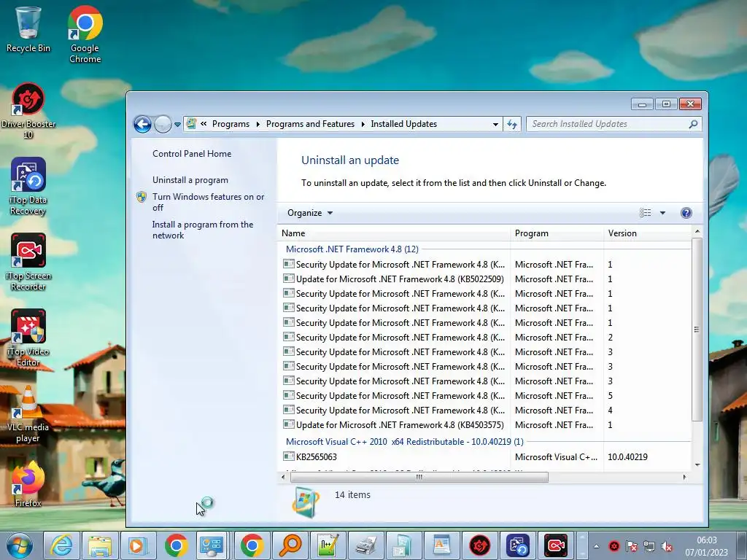Open WordPad from the taskbar

(441, 545)
